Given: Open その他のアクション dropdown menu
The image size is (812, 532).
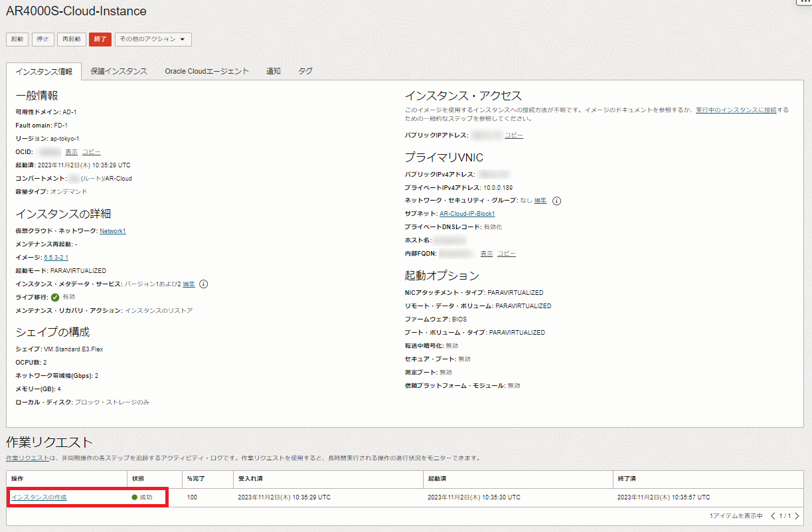Looking at the screenshot, I should 153,39.
